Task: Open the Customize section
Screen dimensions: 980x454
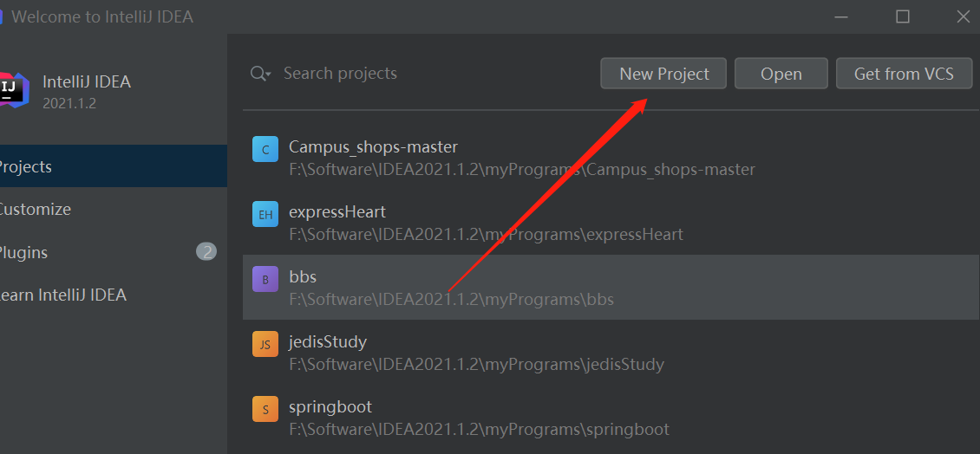Action: [x=113, y=209]
